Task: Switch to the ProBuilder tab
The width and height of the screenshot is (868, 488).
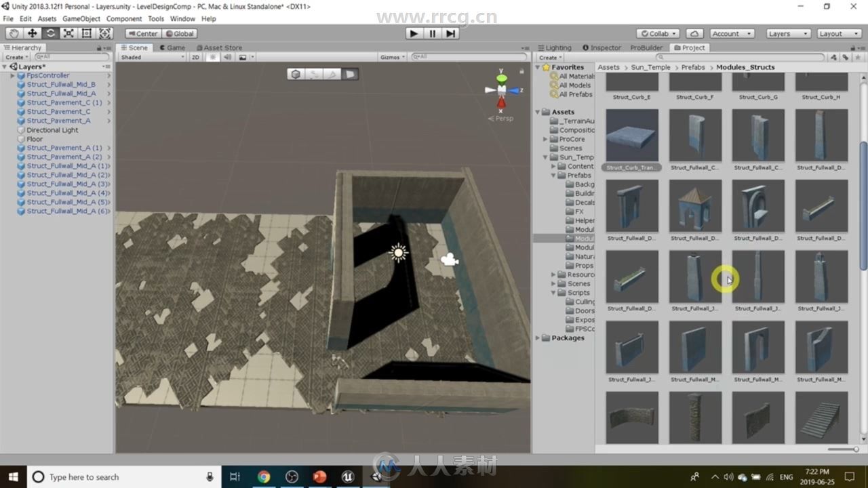Action: (646, 47)
